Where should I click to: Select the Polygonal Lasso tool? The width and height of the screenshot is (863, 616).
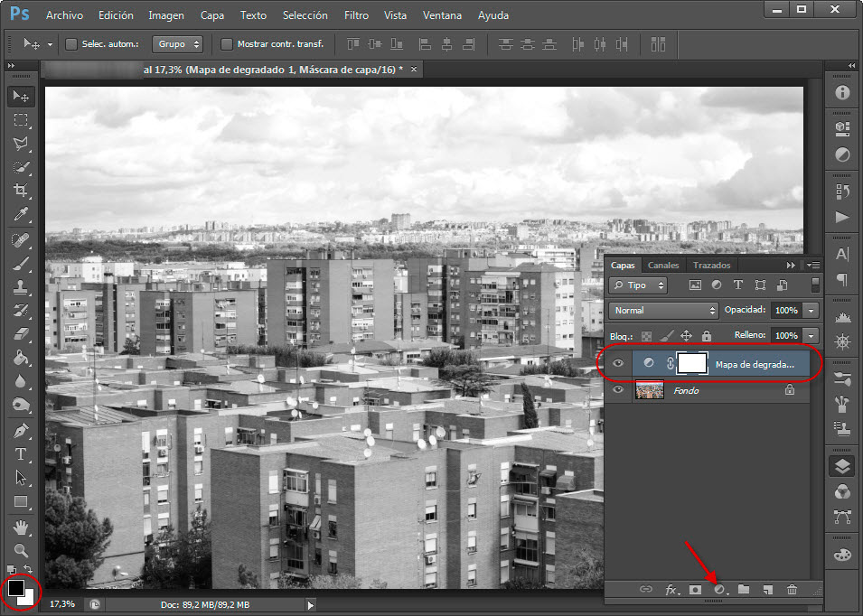point(21,144)
